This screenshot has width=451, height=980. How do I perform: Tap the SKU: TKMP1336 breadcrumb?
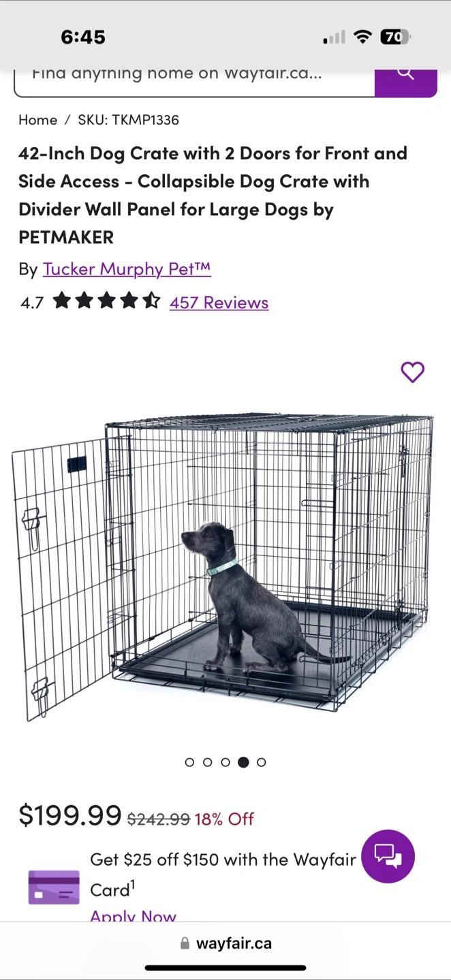click(x=128, y=120)
